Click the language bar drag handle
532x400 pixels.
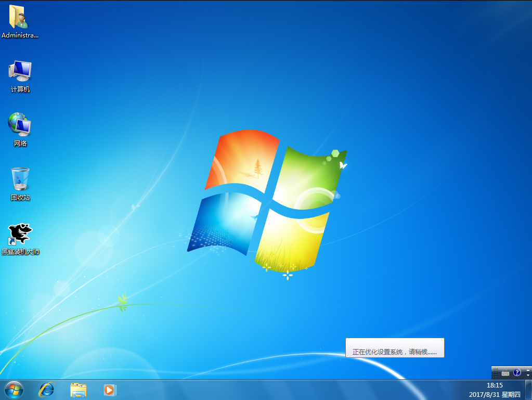495,372
